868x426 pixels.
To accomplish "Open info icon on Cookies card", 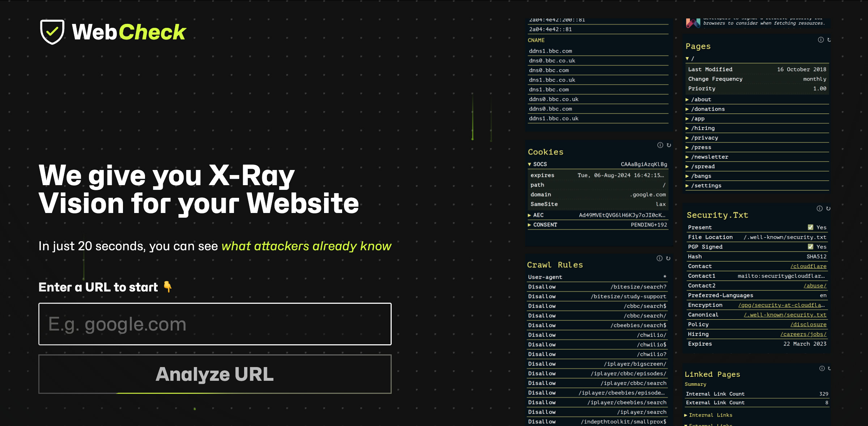I will click(x=660, y=145).
